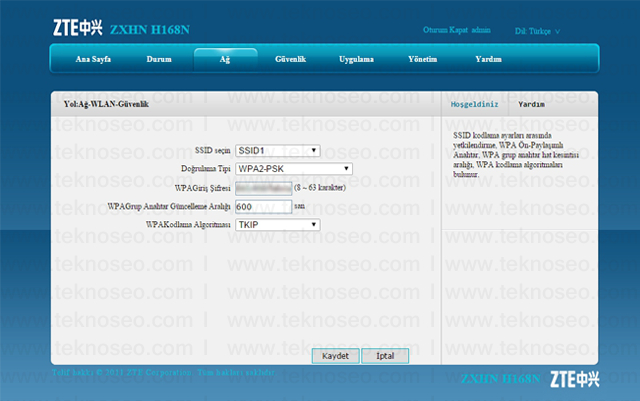
Task: Click the İptal button
Action: [x=385, y=356]
